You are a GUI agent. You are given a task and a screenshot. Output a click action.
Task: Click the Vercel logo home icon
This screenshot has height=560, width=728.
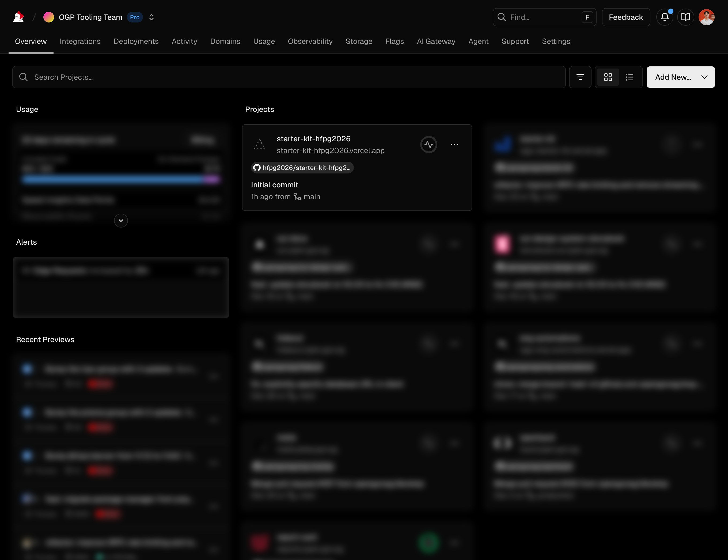pos(18,17)
